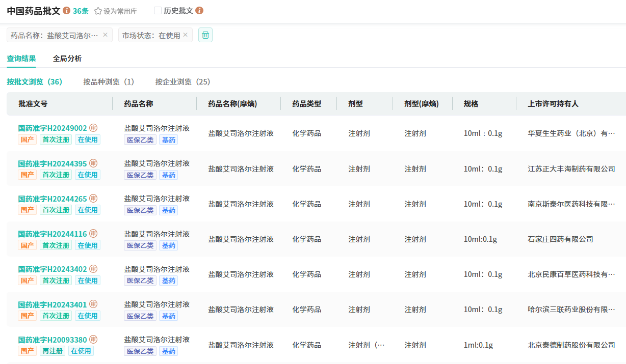
Task: Open approval number 国药准字H20244265
Action: click(53, 199)
